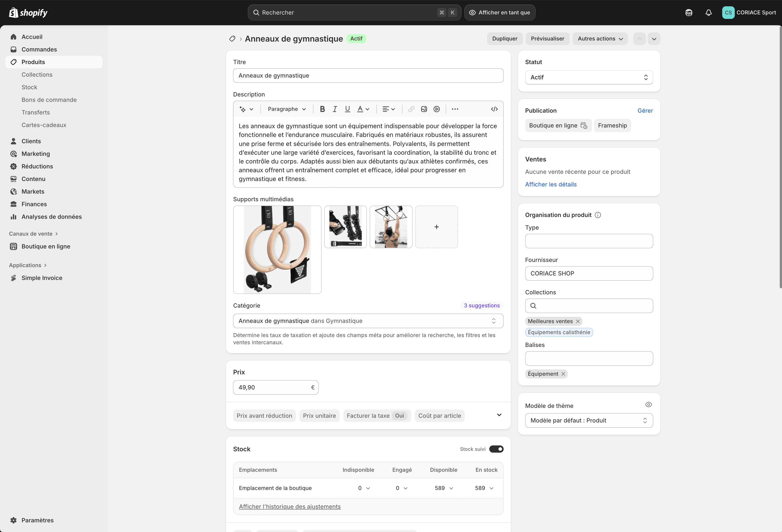The image size is (782, 532).
Task: Expand the Autres actions menu
Action: pos(600,39)
